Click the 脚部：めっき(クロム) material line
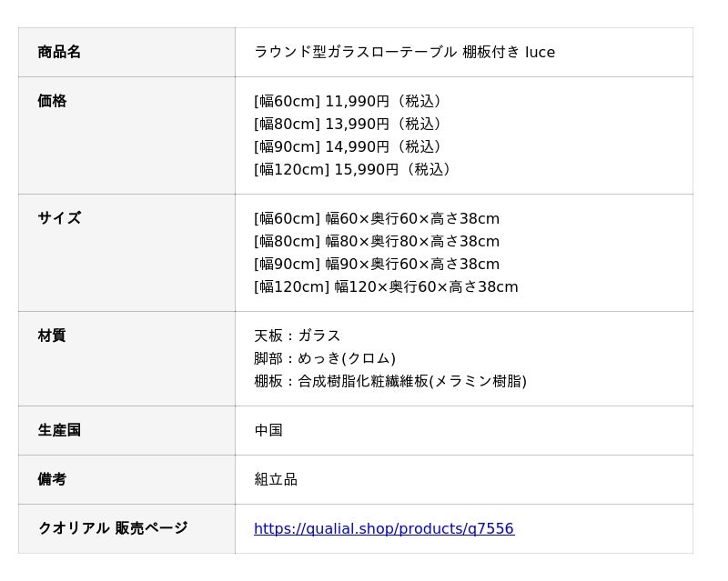Image resolution: width=728 pixels, height=581 pixels. coord(325,358)
